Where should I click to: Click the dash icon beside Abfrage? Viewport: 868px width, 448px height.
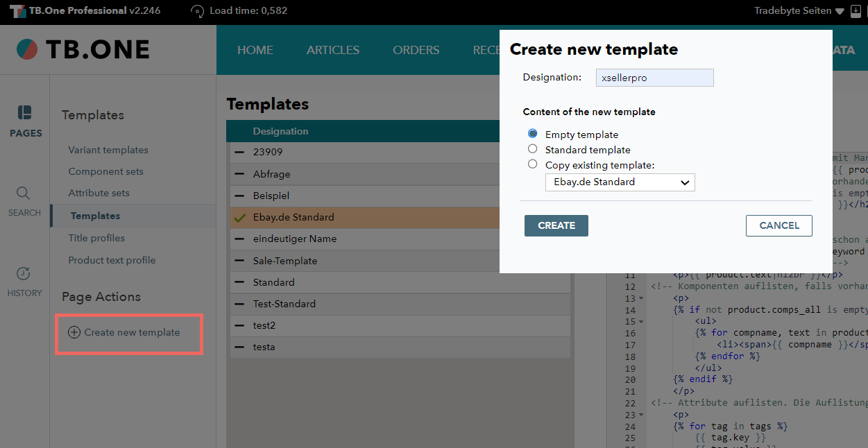point(240,174)
